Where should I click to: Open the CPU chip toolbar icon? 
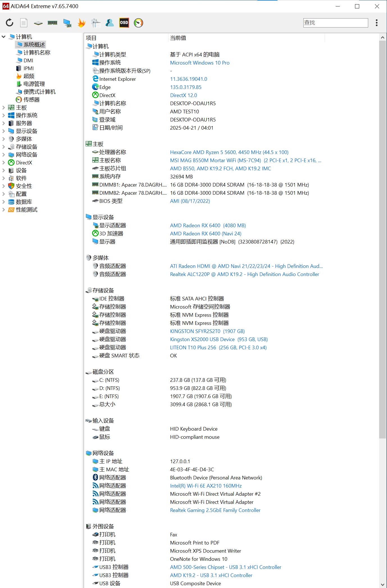pos(38,23)
